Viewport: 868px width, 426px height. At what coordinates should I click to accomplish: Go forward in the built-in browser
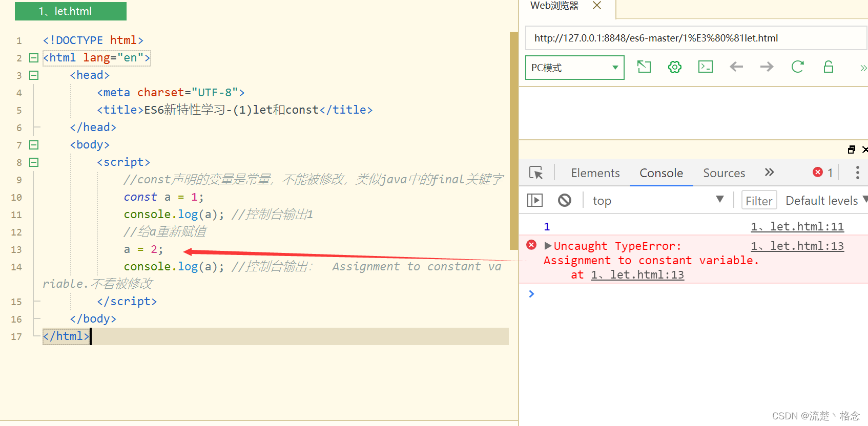point(767,67)
